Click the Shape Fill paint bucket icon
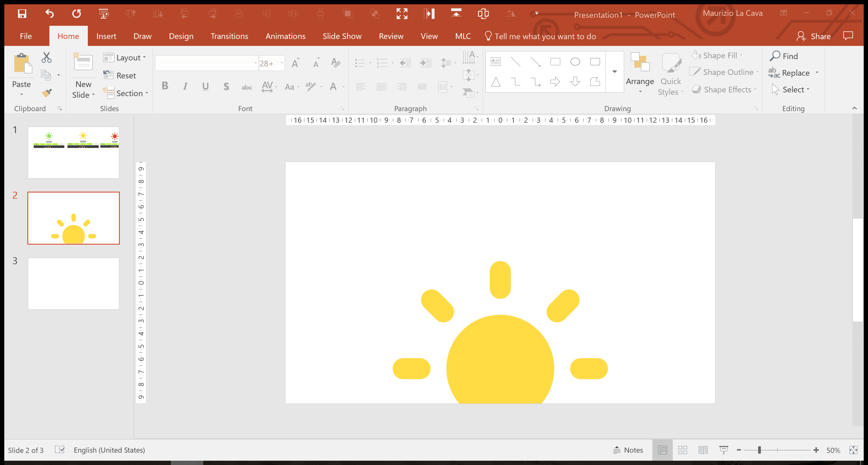This screenshot has height=465, width=868. pyautogui.click(x=696, y=55)
